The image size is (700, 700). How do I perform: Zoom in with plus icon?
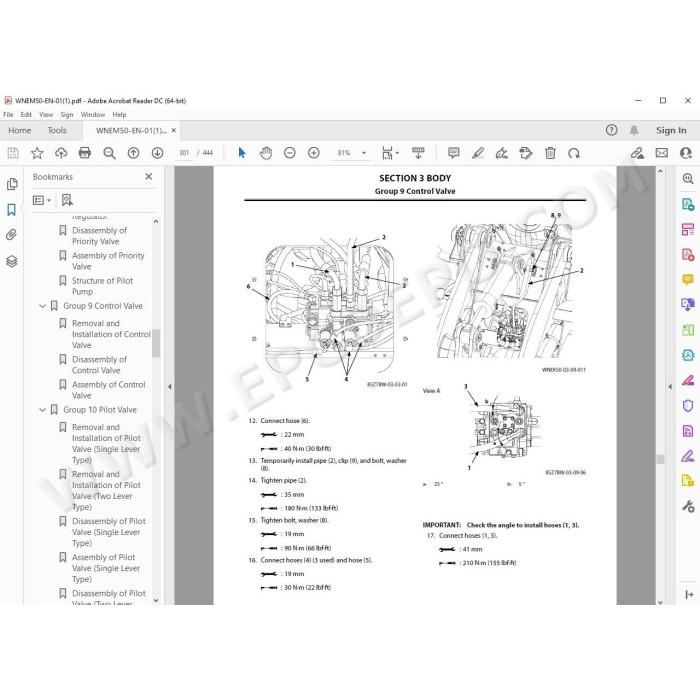pyautogui.click(x=314, y=153)
